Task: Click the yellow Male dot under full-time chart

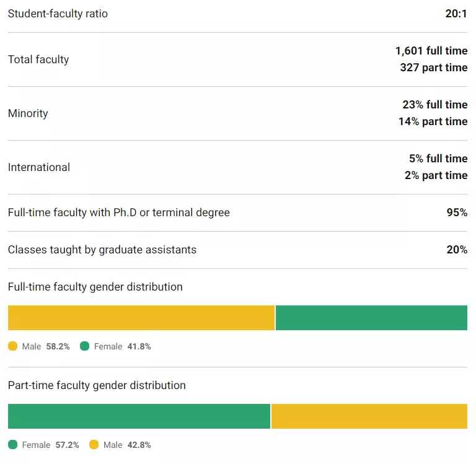Action: pyautogui.click(x=13, y=346)
